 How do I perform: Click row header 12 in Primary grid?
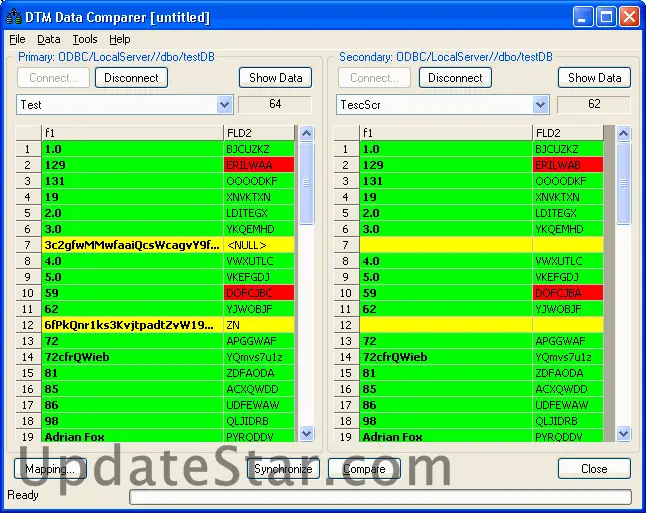coord(28,325)
